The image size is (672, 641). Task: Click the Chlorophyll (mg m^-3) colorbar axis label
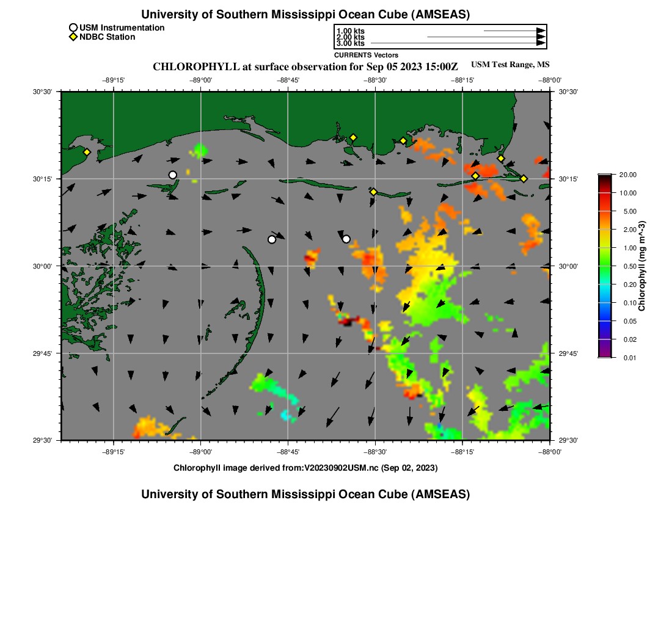[x=642, y=266]
